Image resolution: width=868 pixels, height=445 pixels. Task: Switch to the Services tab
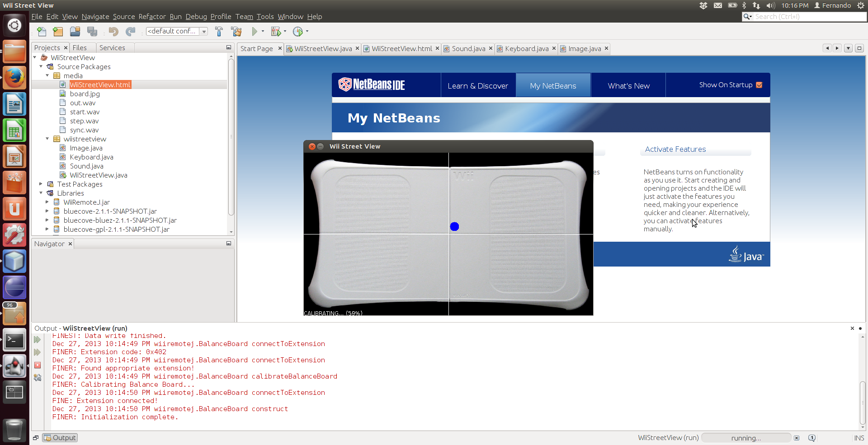click(x=112, y=47)
